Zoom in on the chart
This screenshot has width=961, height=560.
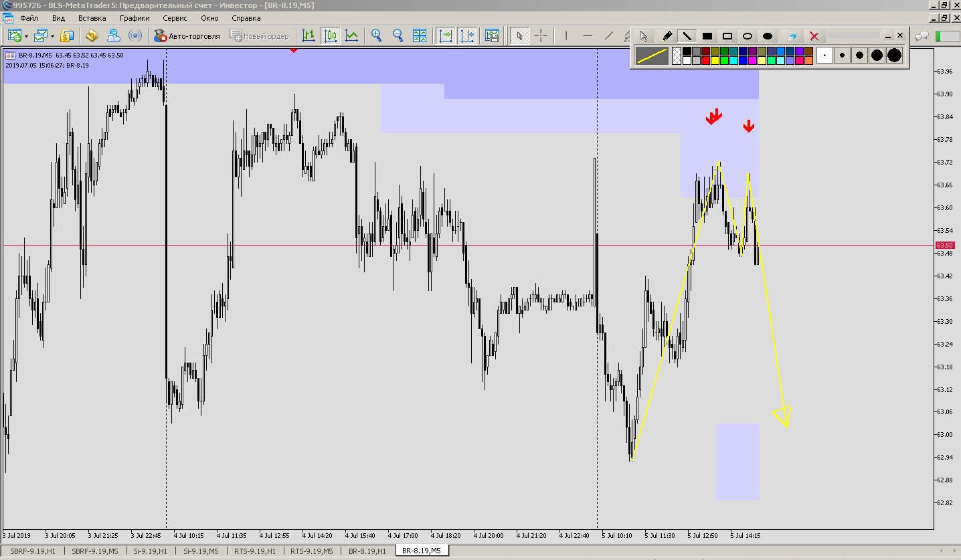(x=377, y=35)
